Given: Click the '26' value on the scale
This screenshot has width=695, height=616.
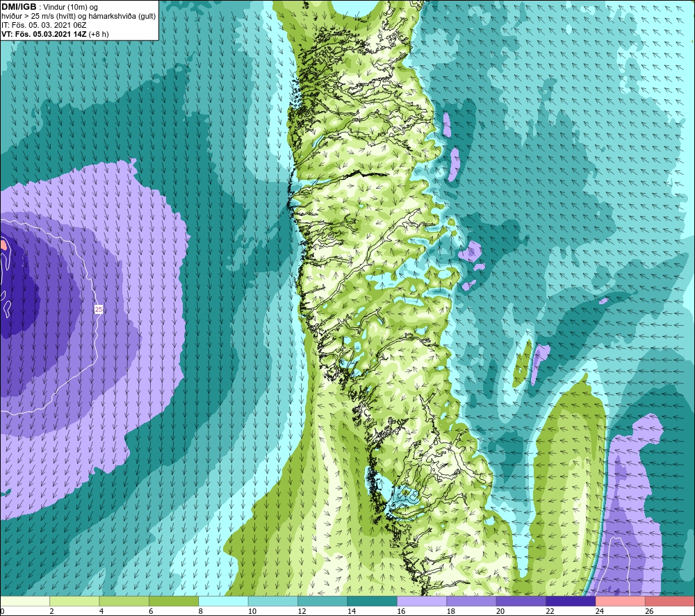Looking at the screenshot, I should click(649, 611).
